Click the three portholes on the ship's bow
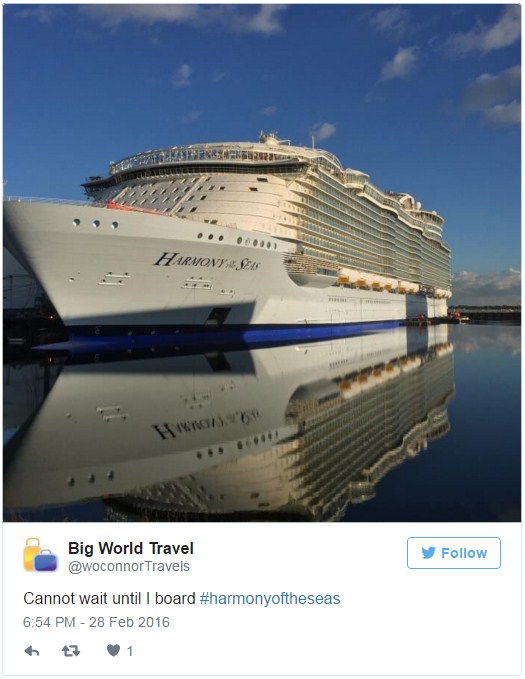 [95, 223]
